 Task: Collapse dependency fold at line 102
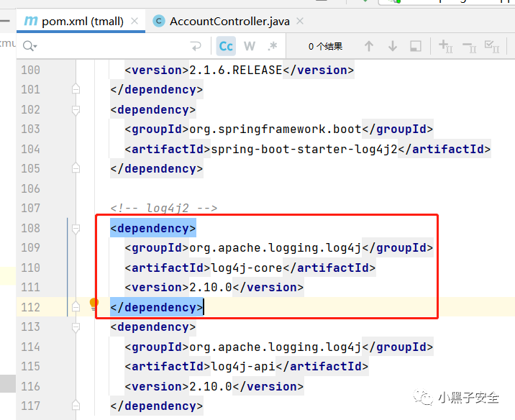point(76,110)
